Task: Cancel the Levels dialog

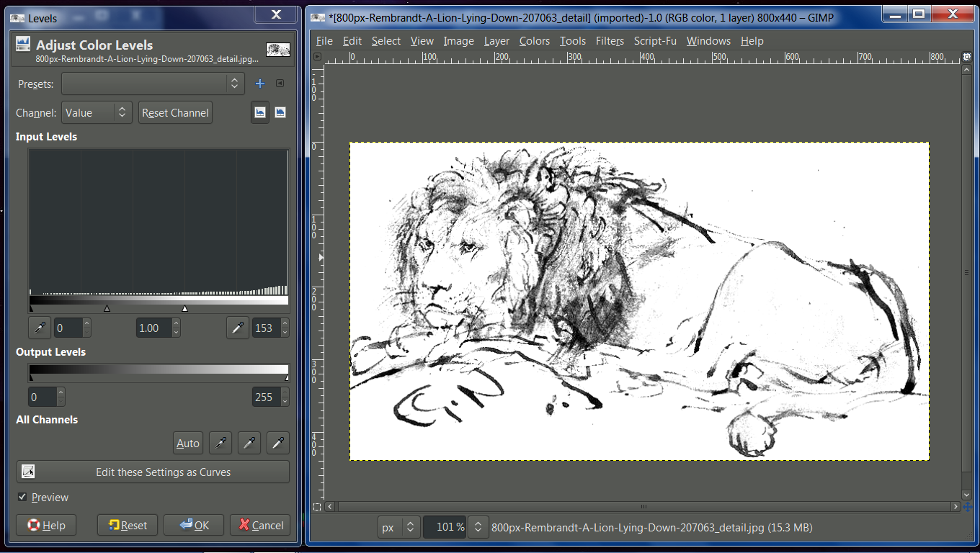Action: pyautogui.click(x=260, y=525)
